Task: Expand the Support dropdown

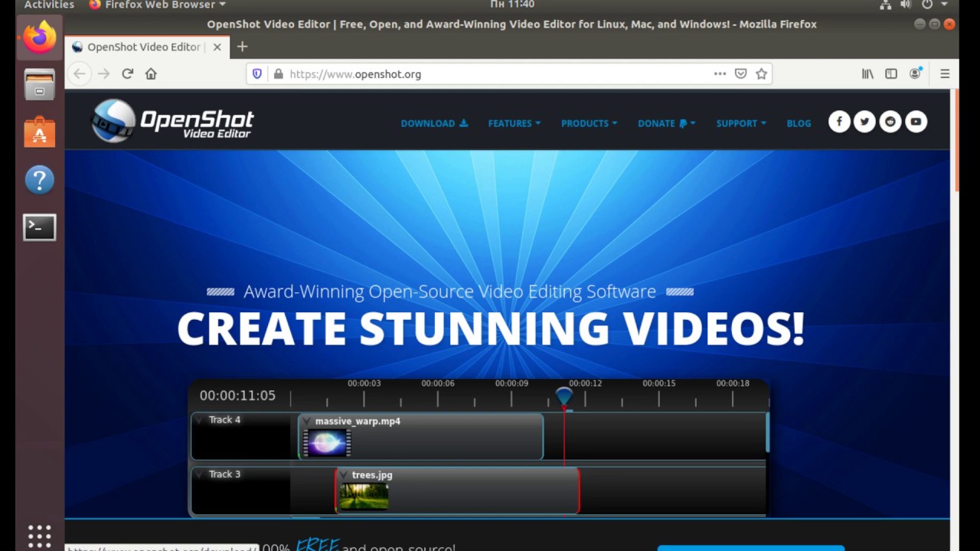Action: [x=740, y=123]
